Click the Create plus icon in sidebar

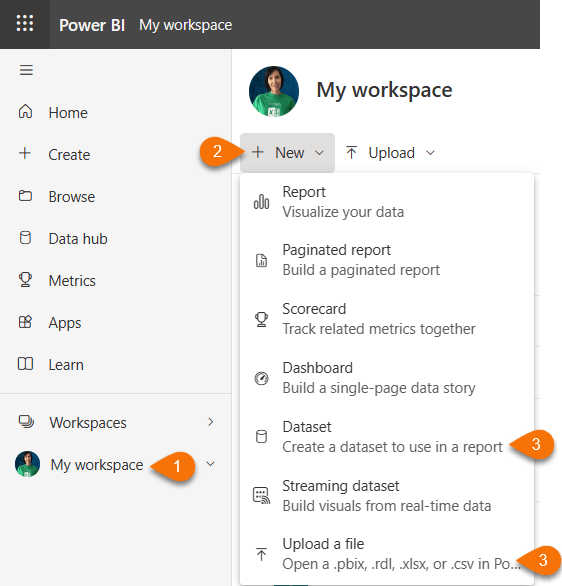point(25,153)
